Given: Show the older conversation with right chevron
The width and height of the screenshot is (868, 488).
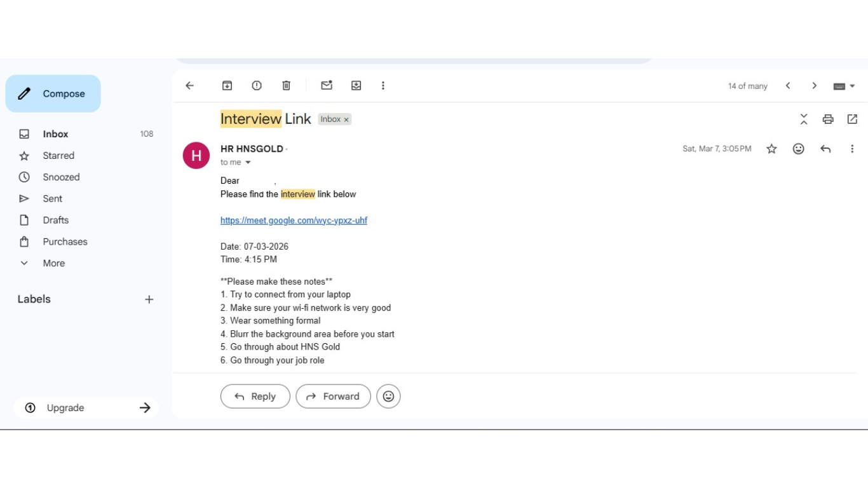Looking at the screenshot, I should [815, 86].
